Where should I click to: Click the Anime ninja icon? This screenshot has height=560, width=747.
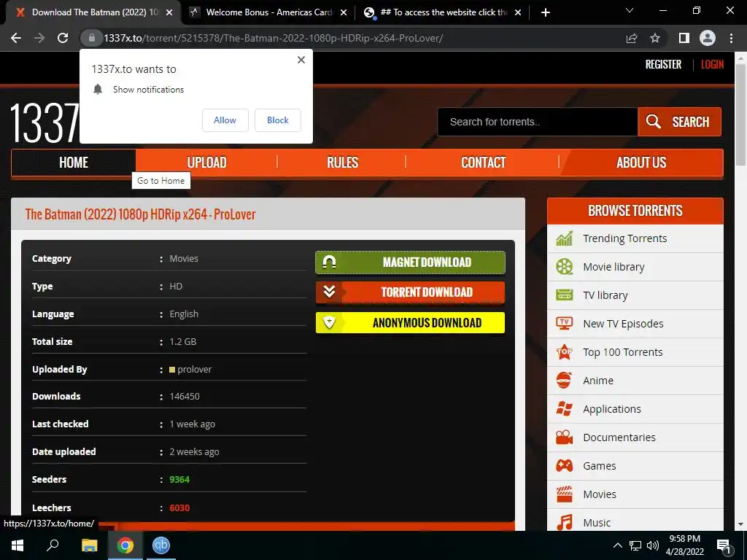tap(565, 381)
